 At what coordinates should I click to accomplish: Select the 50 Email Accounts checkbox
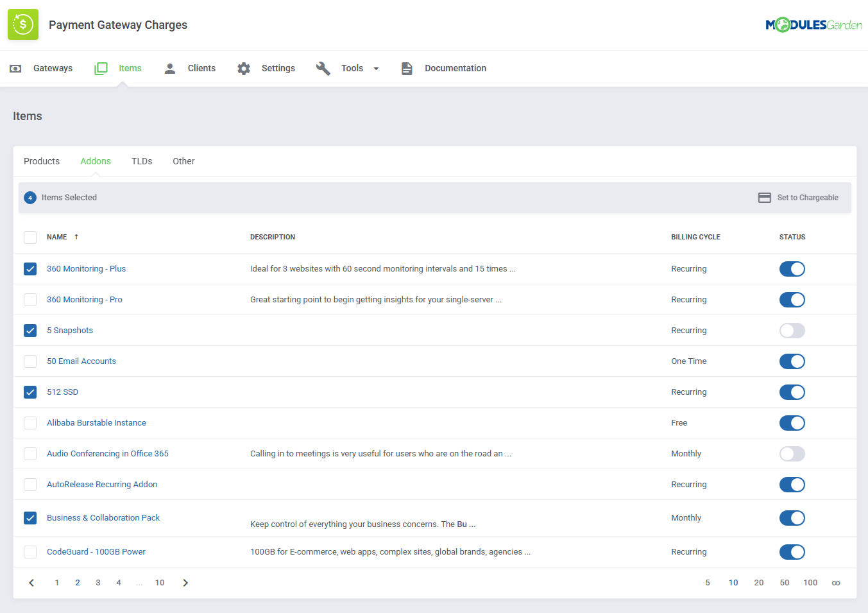[30, 361]
